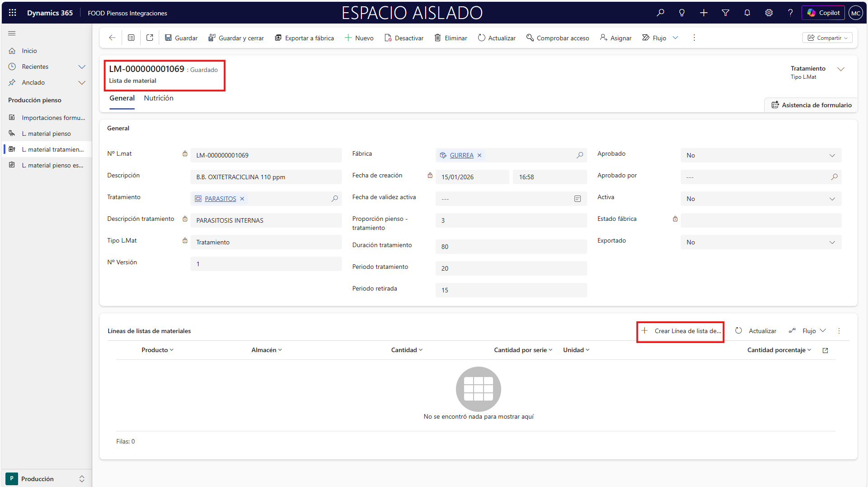Viewport: 868px width, 487px height.
Task: Click Guardar y cerrar button
Action: tap(236, 38)
